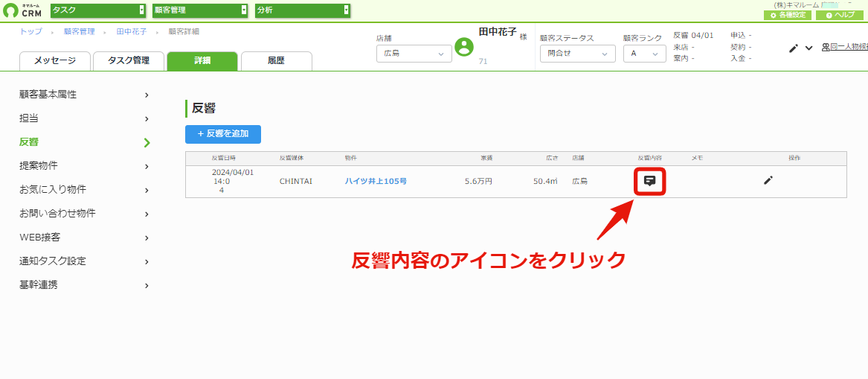The height and width of the screenshot is (379, 868).
Task: Open the 同一人物候補 link
Action: [845, 48]
